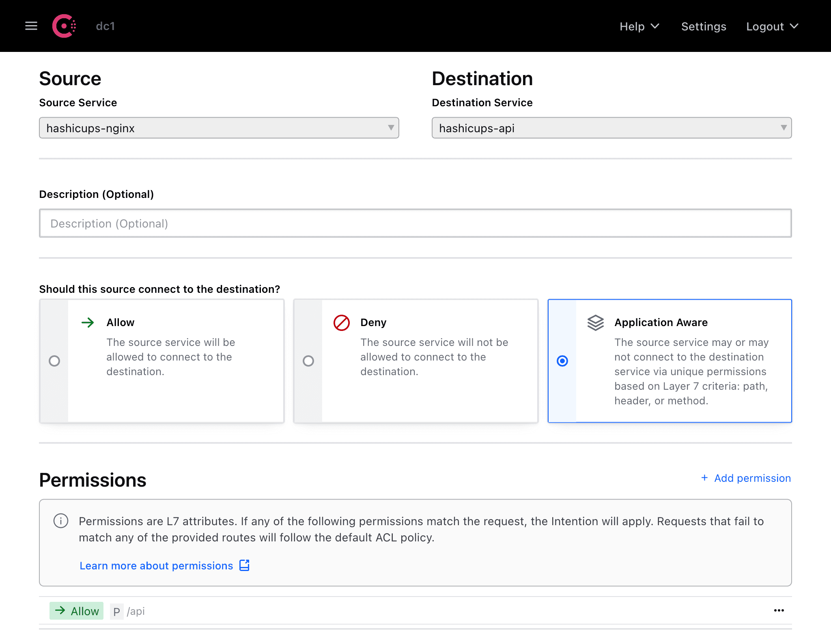
Task: Go to Settings
Action: [x=704, y=26]
